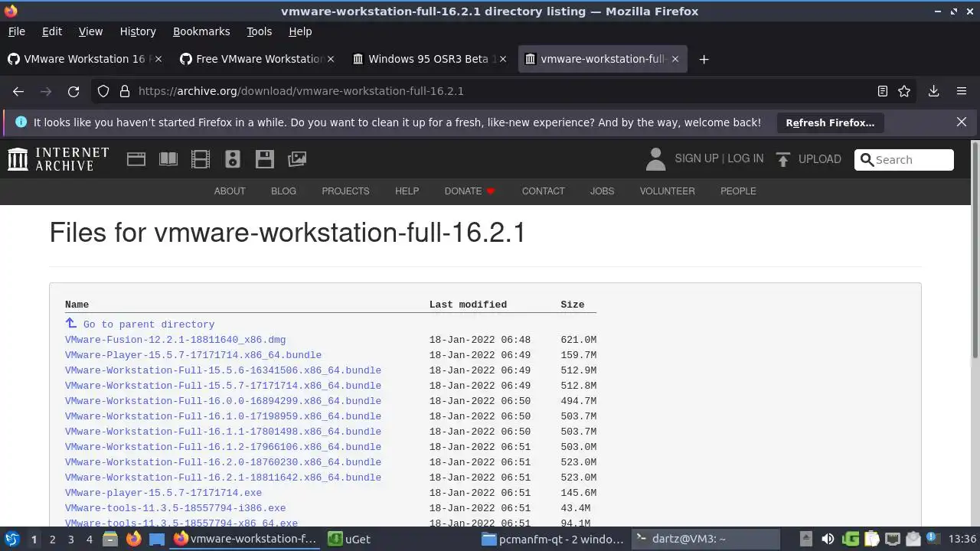
Task: Open the Edit menu
Action: 52,31
